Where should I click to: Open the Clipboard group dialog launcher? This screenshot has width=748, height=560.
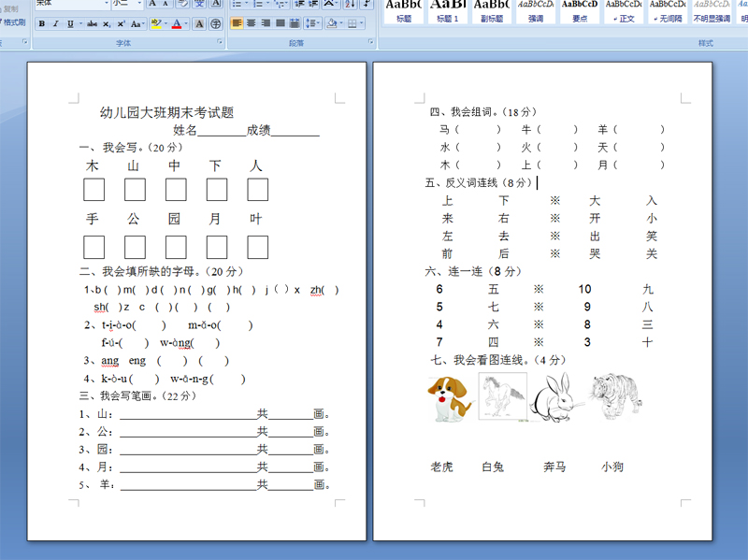pyautogui.click(x=25, y=42)
